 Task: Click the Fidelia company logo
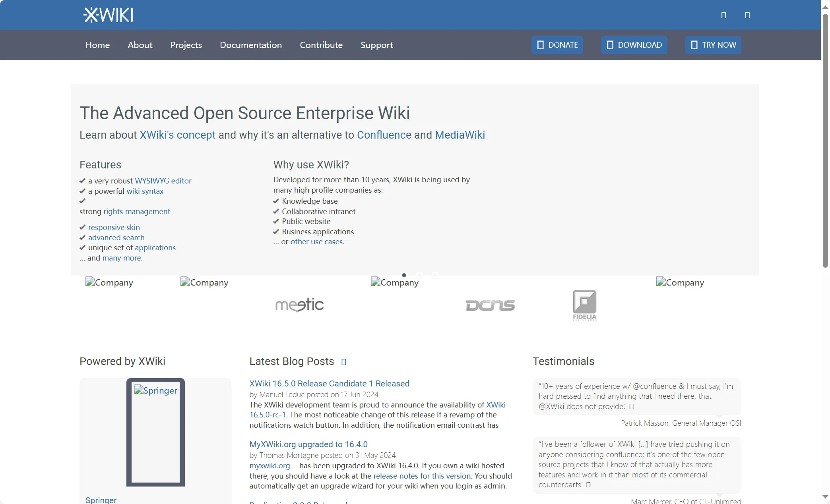[584, 305]
